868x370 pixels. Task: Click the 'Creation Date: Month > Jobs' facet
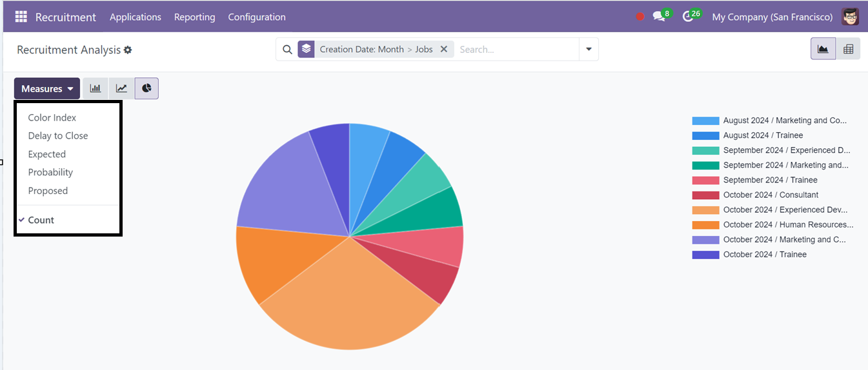(x=376, y=49)
